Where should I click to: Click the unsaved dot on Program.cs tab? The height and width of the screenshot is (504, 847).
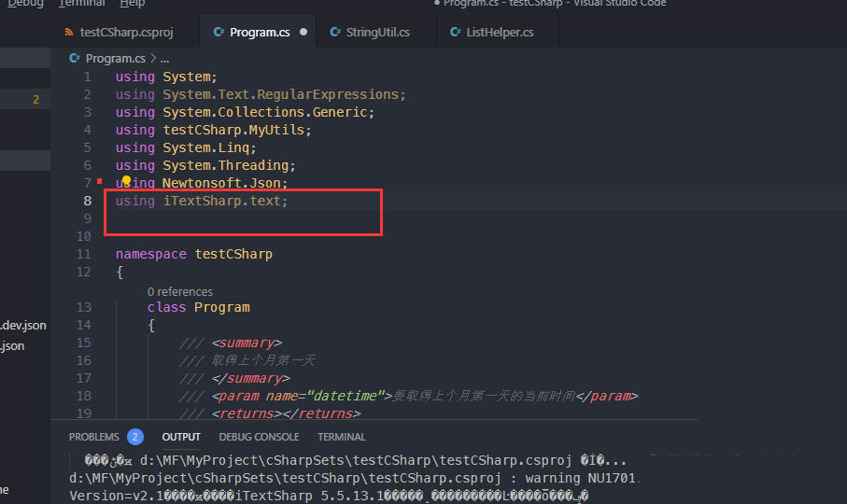coord(304,33)
